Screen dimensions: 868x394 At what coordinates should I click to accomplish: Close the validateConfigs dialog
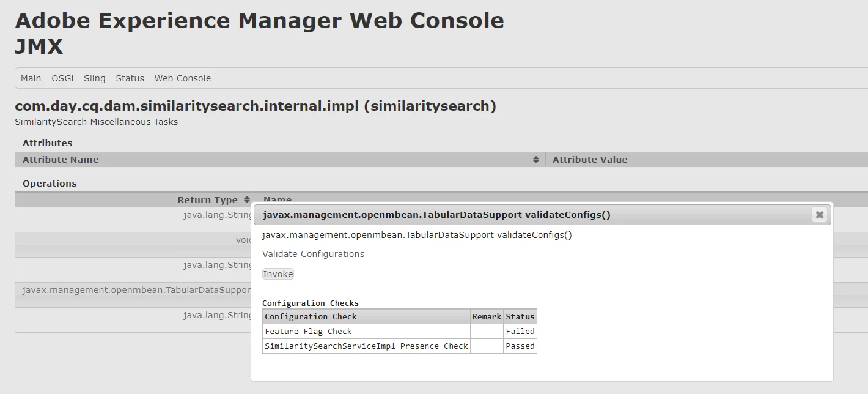click(819, 215)
